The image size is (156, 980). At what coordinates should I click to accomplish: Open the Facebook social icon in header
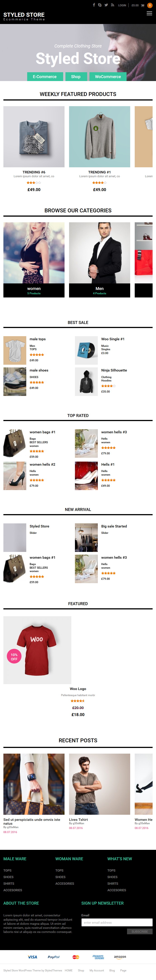94,5
